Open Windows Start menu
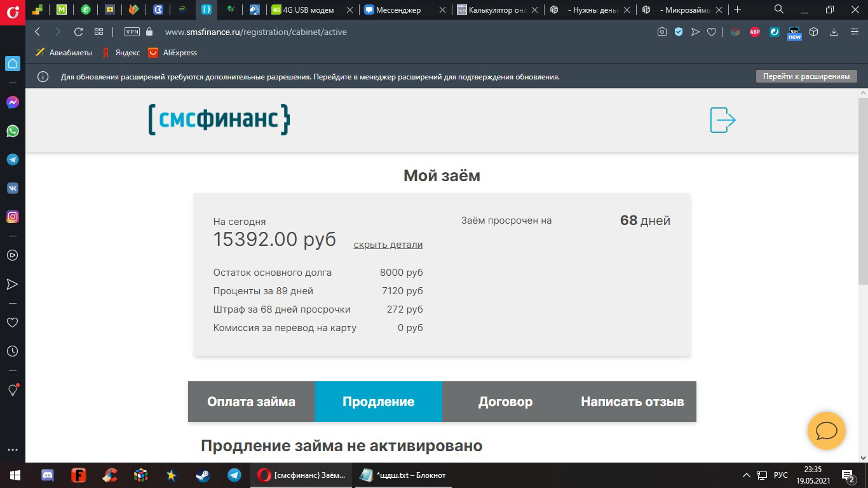This screenshot has height=488, width=868. pyautogui.click(x=15, y=475)
